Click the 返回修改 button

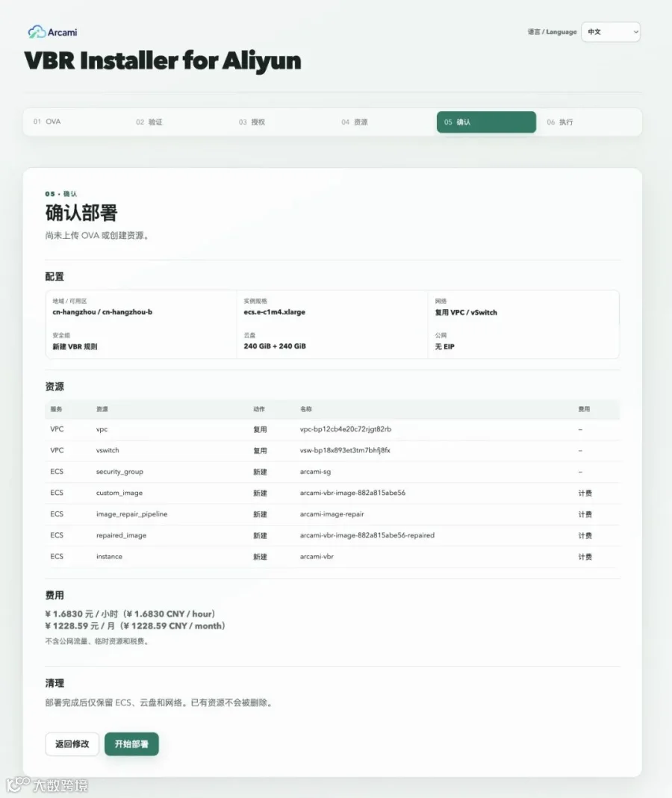(72, 744)
